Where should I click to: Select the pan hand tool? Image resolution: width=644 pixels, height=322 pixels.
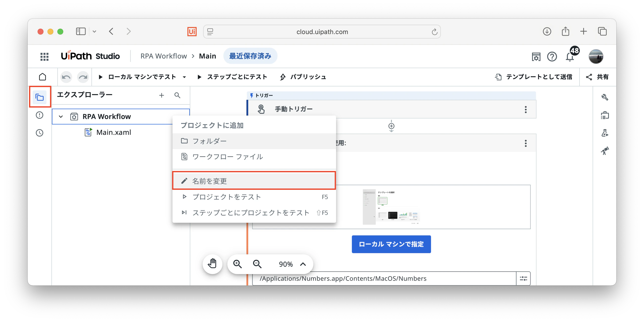(212, 264)
